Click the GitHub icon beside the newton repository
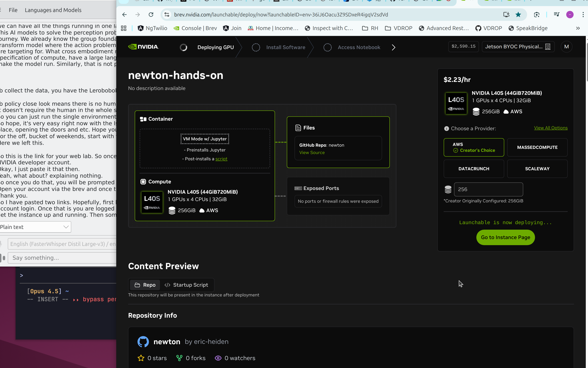The width and height of the screenshot is (588, 368). (143, 341)
